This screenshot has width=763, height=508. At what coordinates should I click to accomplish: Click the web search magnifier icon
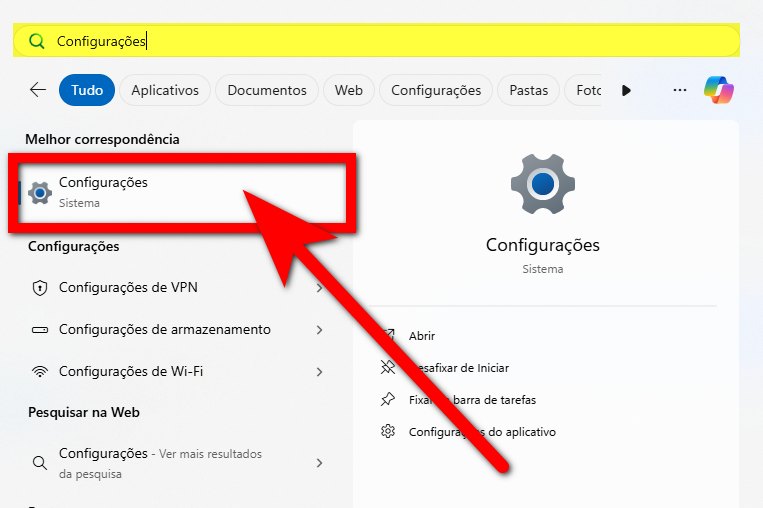40,463
